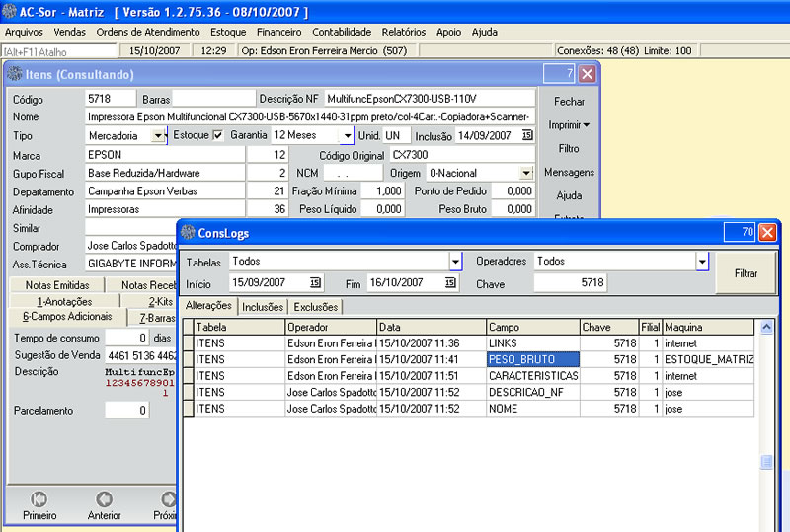790x532 pixels.
Task: Click the Fração Mínima field 1,000
Action: [382, 190]
